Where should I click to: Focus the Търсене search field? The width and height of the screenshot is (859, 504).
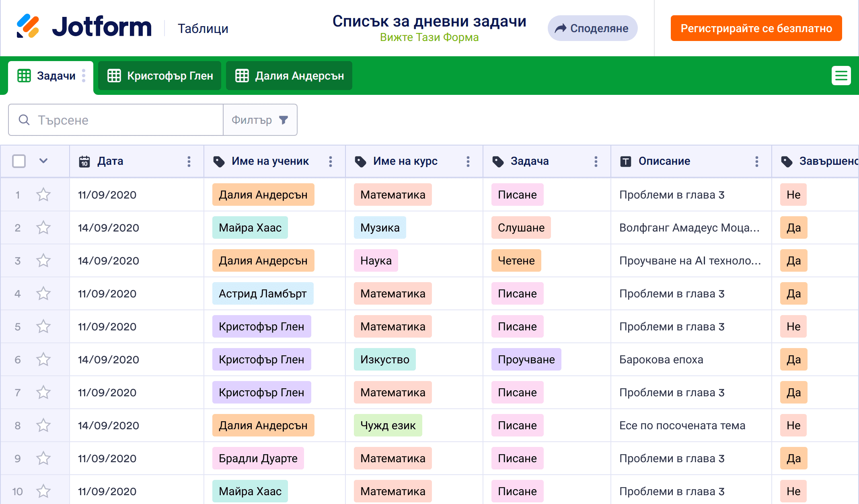pos(121,120)
